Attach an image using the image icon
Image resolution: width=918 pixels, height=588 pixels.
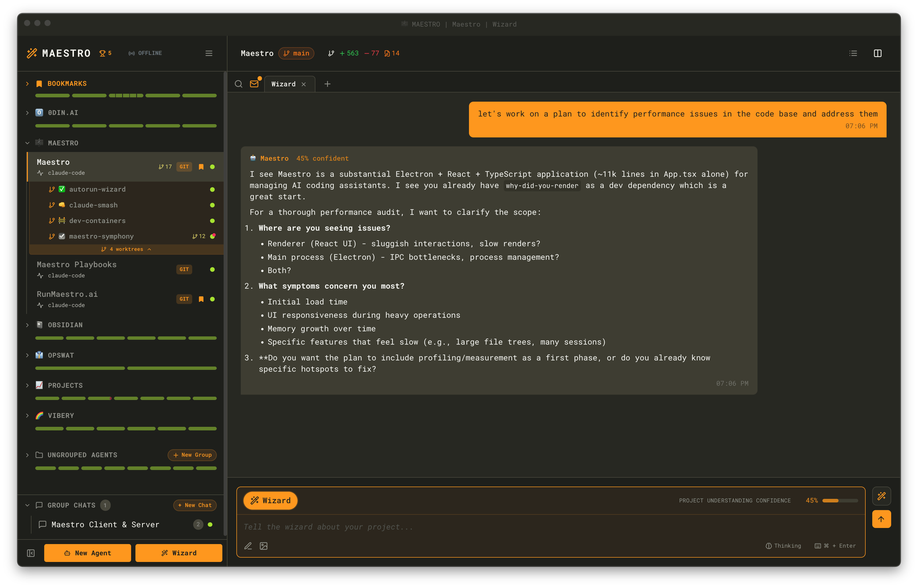264,546
